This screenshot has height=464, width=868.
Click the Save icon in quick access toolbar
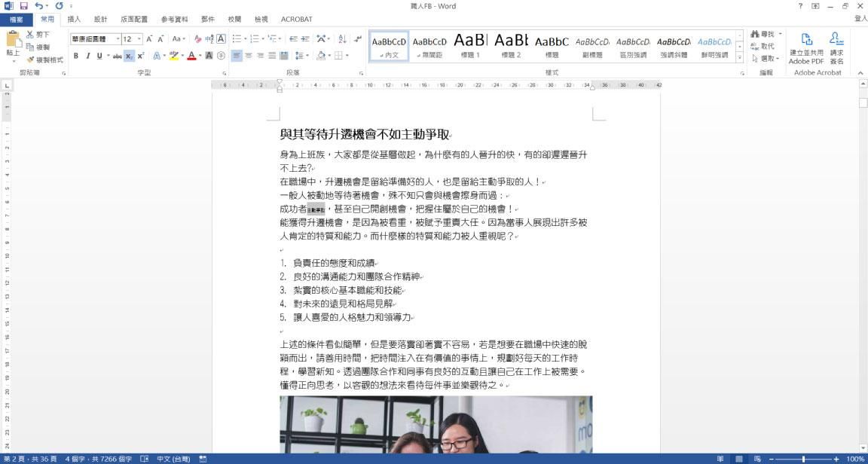pyautogui.click(x=23, y=6)
